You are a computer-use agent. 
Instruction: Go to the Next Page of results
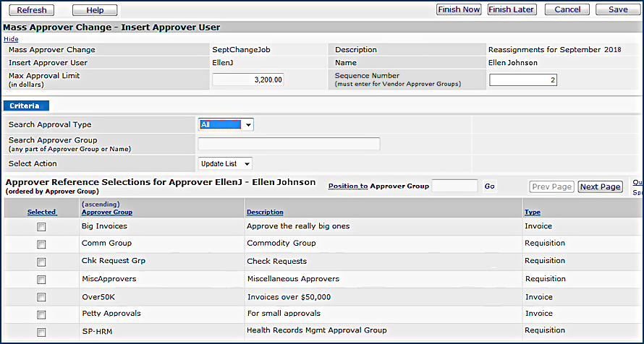coord(600,186)
